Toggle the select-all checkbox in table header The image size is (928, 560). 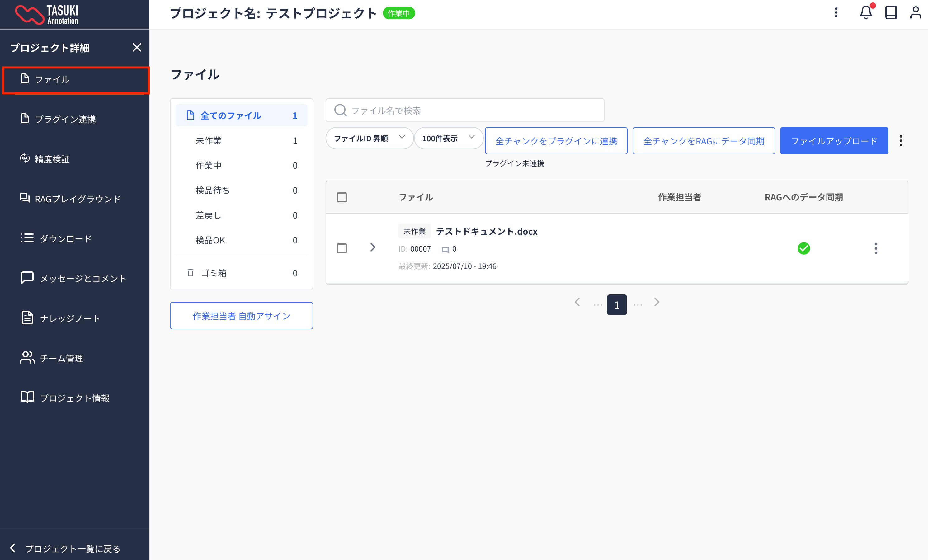point(342,197)
